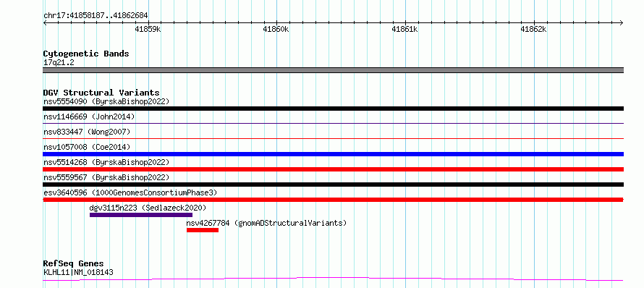Click the nsv833447 (Wong2007) label
Viewport: 644px width, 288px height.
pos(87,132)
